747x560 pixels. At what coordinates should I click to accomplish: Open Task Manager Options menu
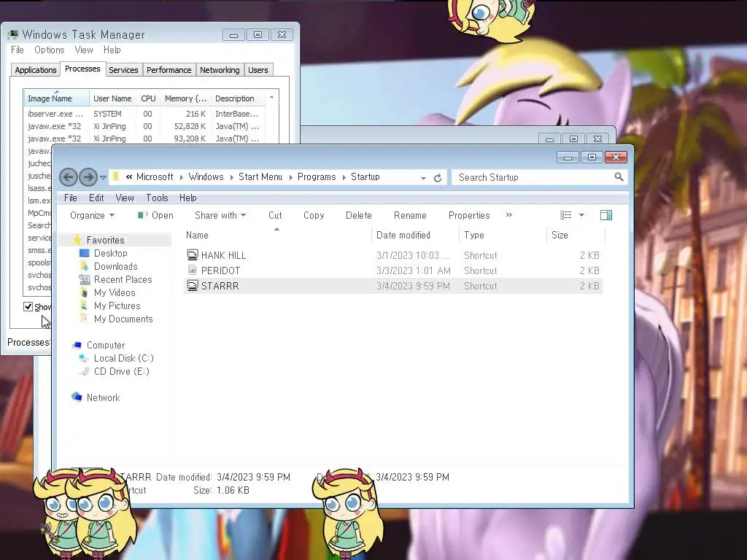tap(49, 50)
